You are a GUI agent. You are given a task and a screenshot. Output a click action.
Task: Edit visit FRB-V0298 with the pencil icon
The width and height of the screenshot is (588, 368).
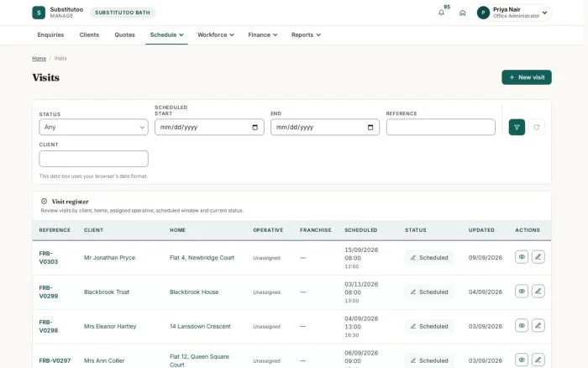(x=538, y=326)
